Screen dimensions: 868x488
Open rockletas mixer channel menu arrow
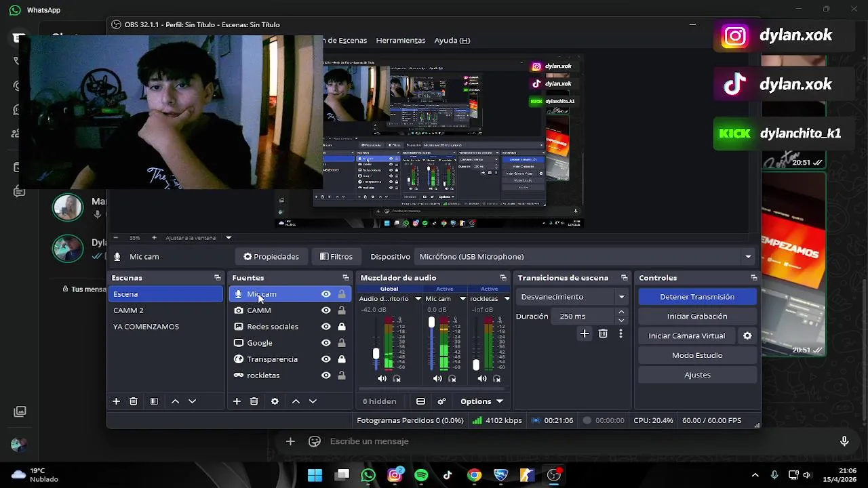507,299
